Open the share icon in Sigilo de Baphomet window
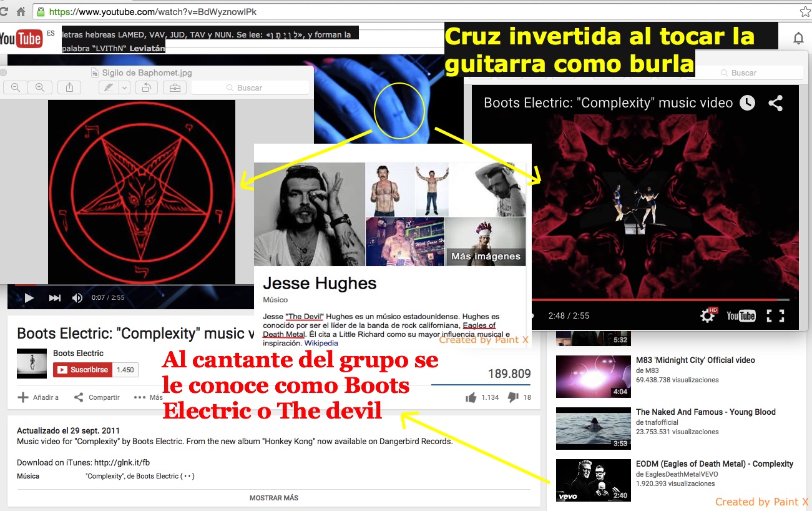This screenshot has height=511, width=812. [70, 87]
